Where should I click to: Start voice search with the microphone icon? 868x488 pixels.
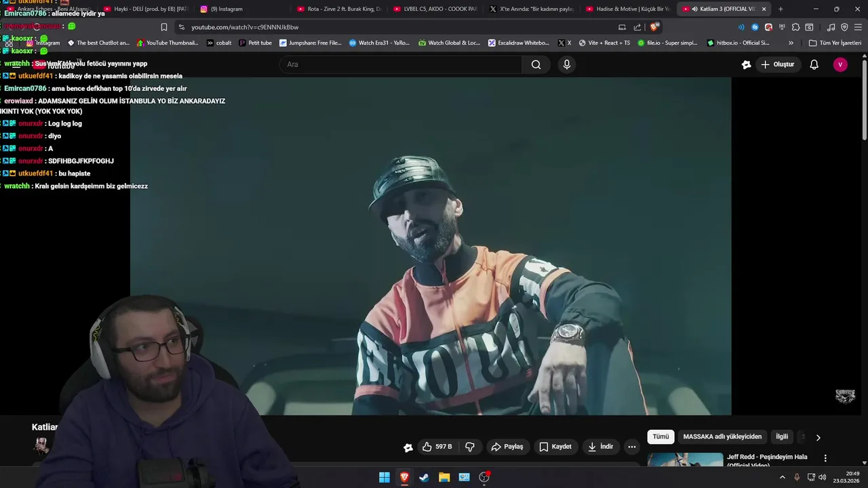coord(567,64)
